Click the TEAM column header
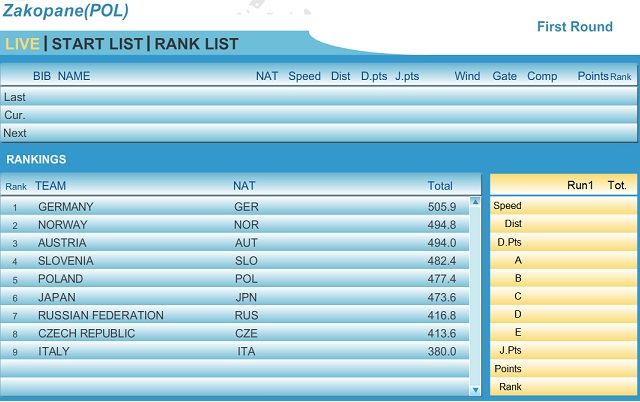The image size is (640, 402). pyautogui.click(x=50, y=186)
